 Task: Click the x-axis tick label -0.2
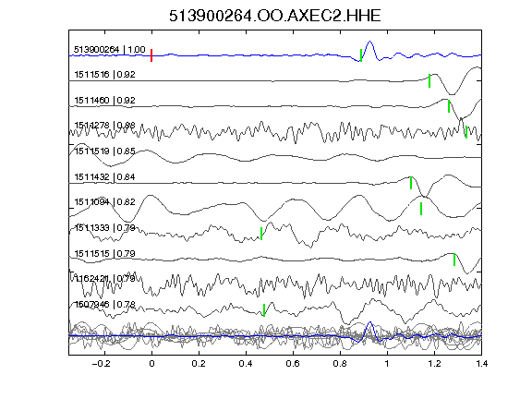coord(101,364)
